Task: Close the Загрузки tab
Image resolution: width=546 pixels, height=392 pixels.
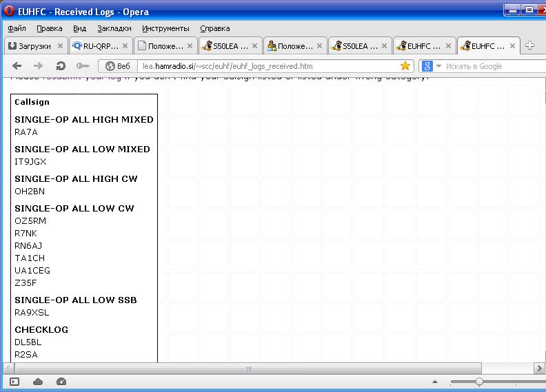Action: coord(60,46)
